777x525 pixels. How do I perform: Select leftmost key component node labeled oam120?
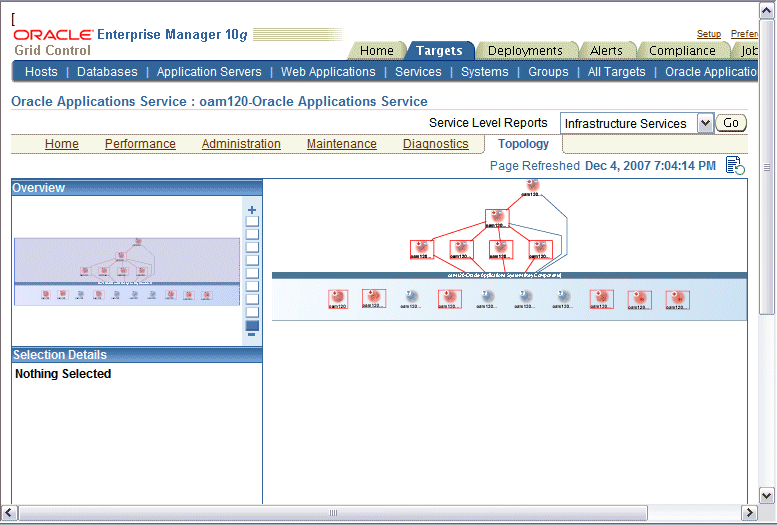pyautogui.click(x=337, y=299)
